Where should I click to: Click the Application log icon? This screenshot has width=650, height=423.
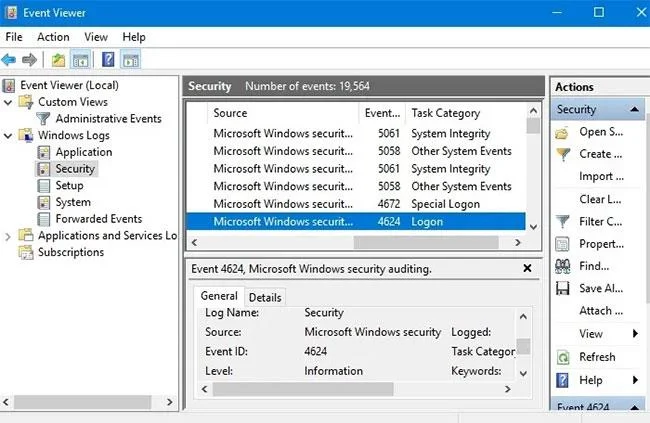(44, 152)
